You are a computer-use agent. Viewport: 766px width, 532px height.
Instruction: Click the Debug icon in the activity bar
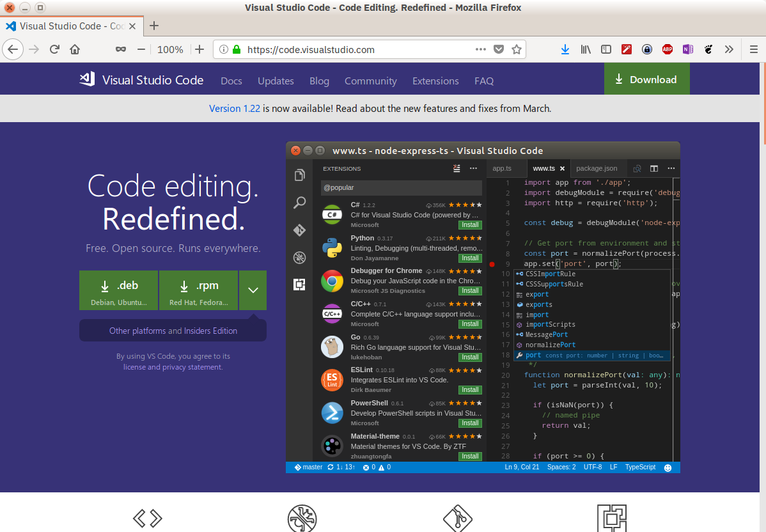299,257
